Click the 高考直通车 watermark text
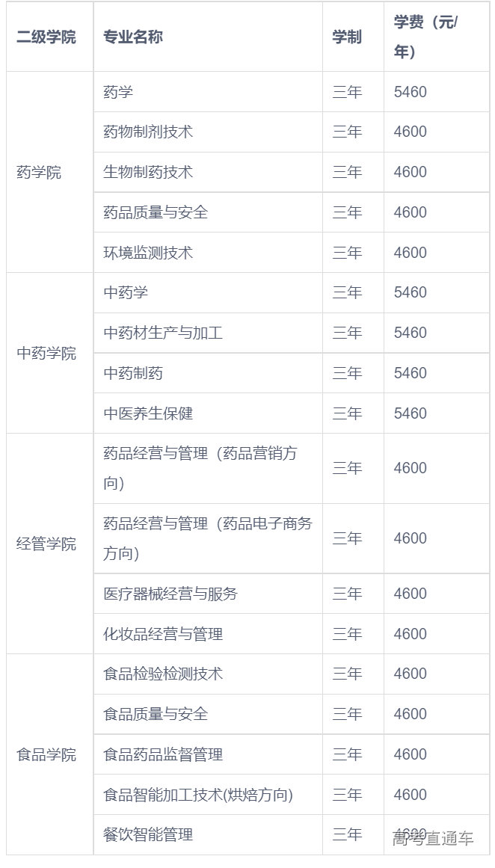The height and width of the screenshot is (868, 495). pos(434,839)
